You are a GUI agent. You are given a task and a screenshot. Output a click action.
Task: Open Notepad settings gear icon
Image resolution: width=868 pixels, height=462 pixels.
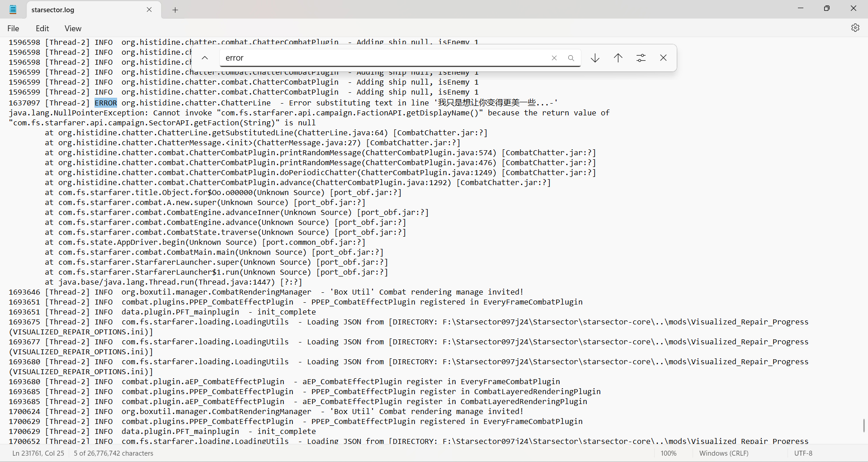coord(855,28)
